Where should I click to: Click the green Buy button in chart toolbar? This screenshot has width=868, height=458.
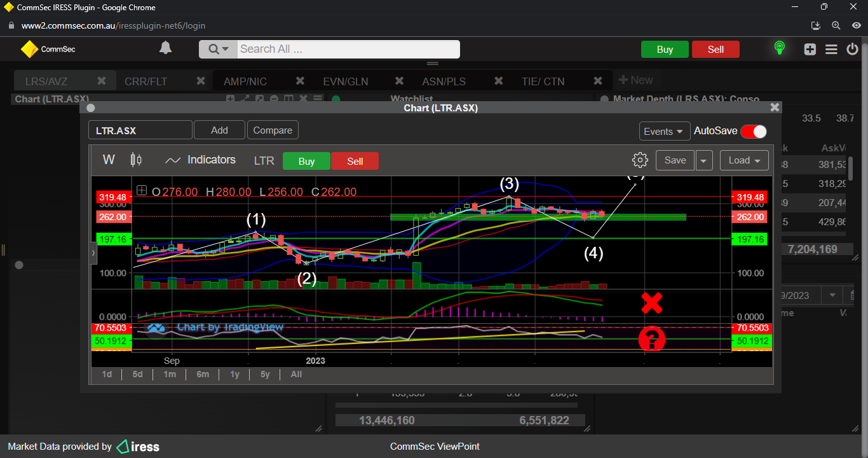tap(306, 161)
